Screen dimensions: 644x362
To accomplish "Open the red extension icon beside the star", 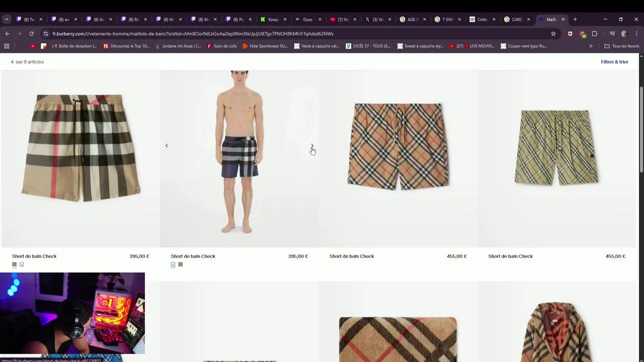I will click(570, 34).
